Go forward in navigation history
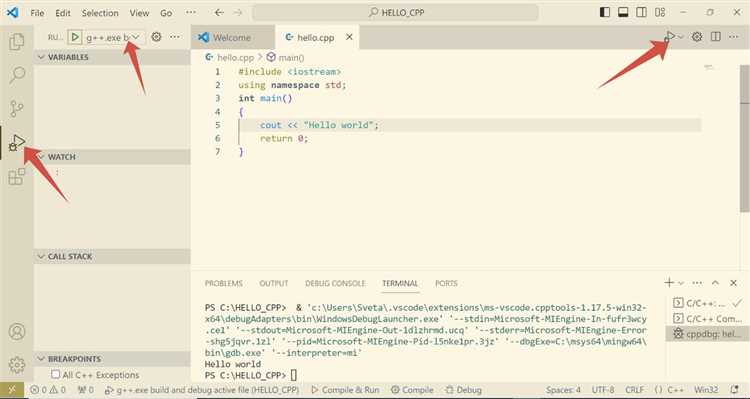750x399 pixels. click(x=238, y=13)
